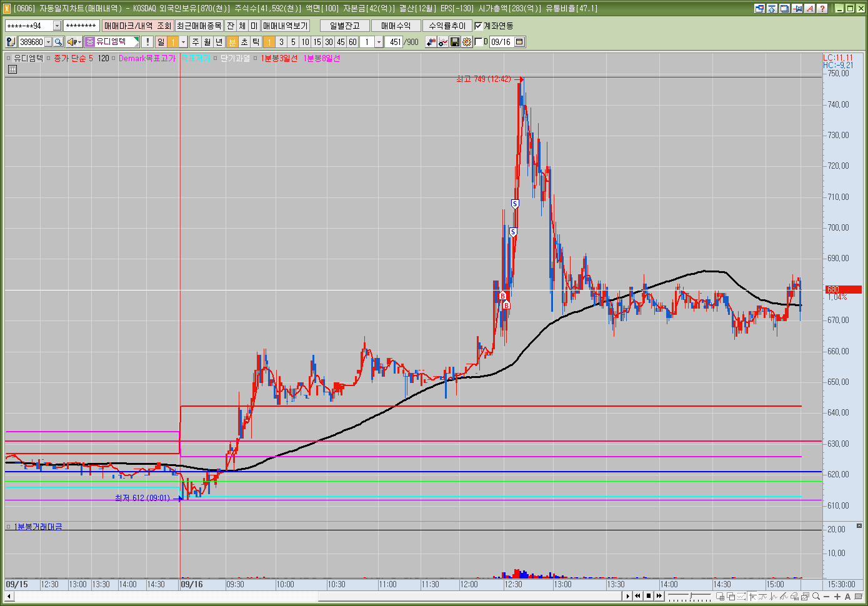Click the minus zoom-out icon in bottom toolbar

pyautogui.click(x=826, y=597)
